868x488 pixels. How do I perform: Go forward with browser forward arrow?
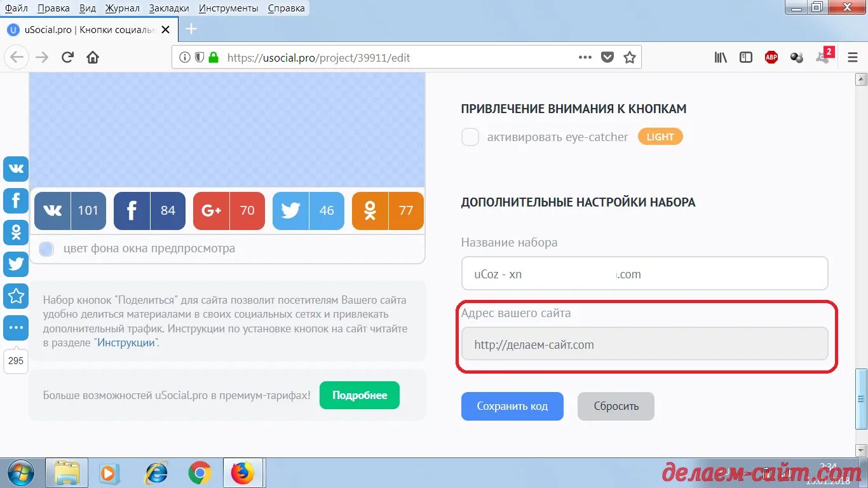click(x=42, y=57)
